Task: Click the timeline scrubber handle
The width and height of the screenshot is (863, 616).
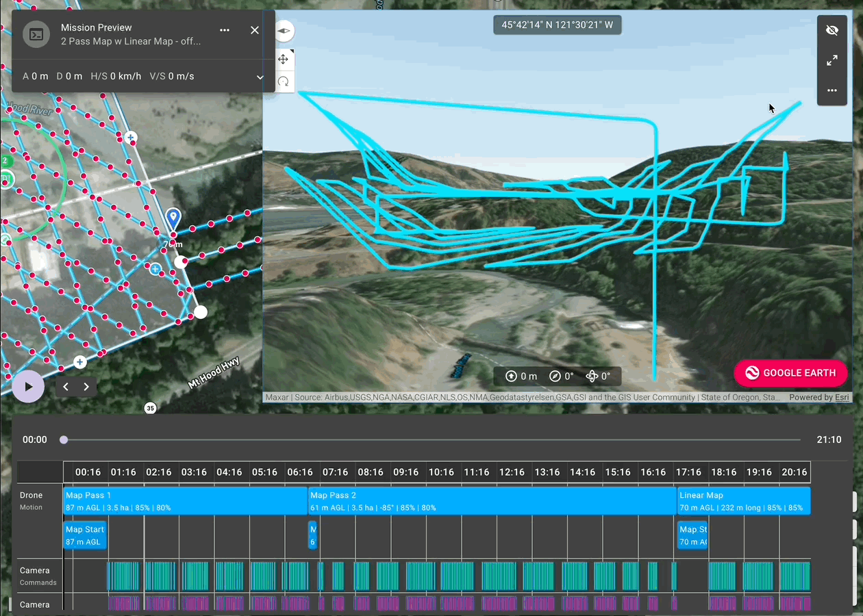Action: coord(64,440)
